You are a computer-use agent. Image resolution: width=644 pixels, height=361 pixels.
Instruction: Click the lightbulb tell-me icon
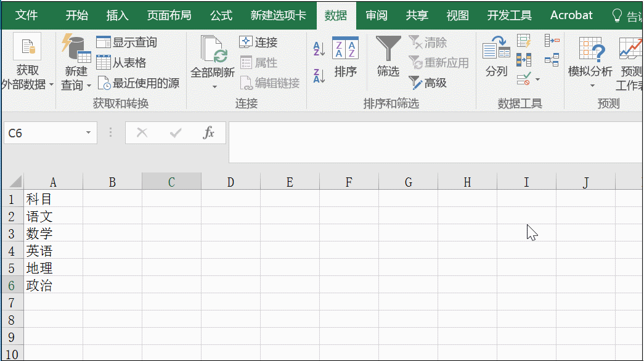[617, 15]
